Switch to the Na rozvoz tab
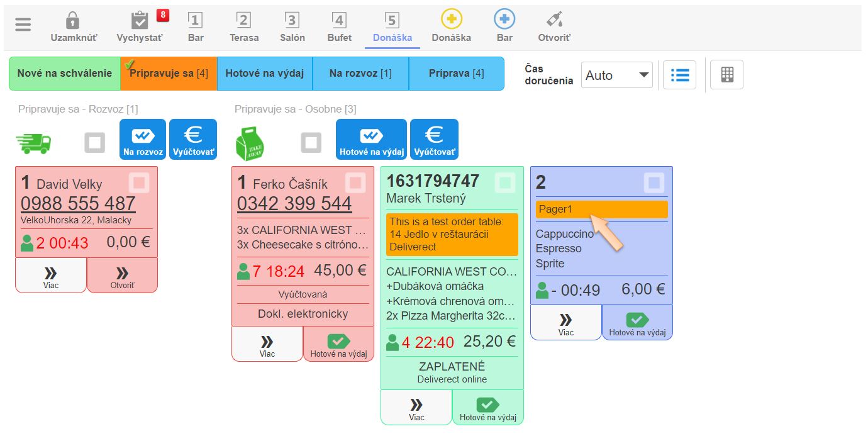Viewport: 868px width, 441px height. pos(360,74)
